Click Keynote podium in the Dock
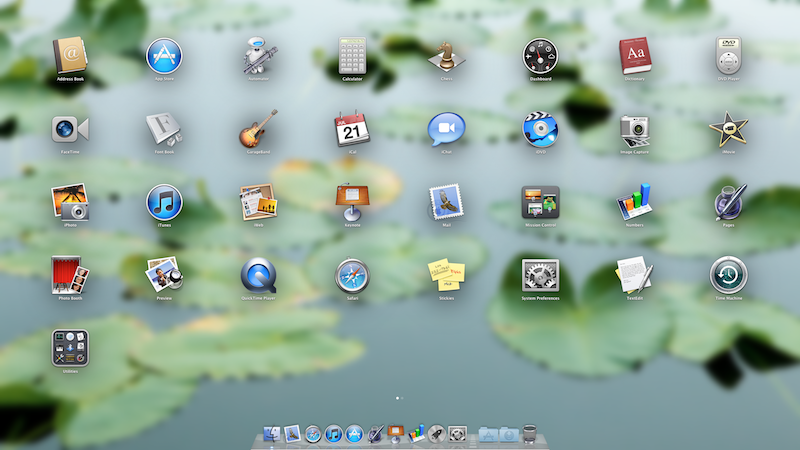This screenshot has height=450, width=800. pos(395,434)
